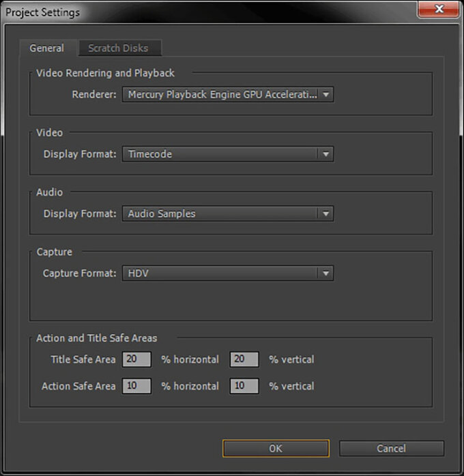Open the Audio Samples display format box

(220, 214)
